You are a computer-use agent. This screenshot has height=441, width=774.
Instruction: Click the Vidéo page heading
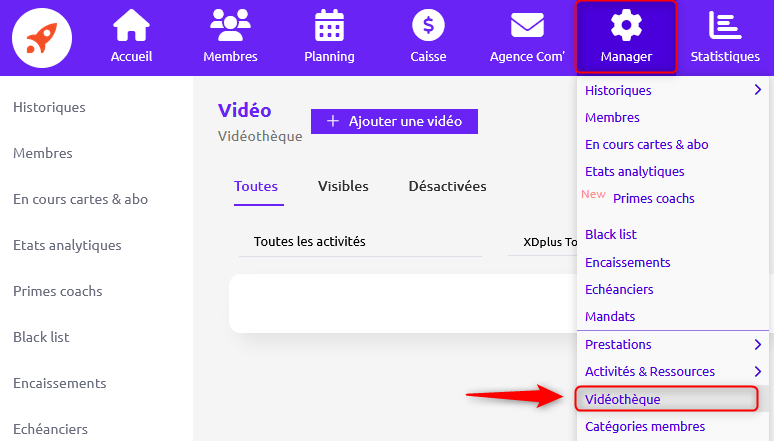[245, 110]
